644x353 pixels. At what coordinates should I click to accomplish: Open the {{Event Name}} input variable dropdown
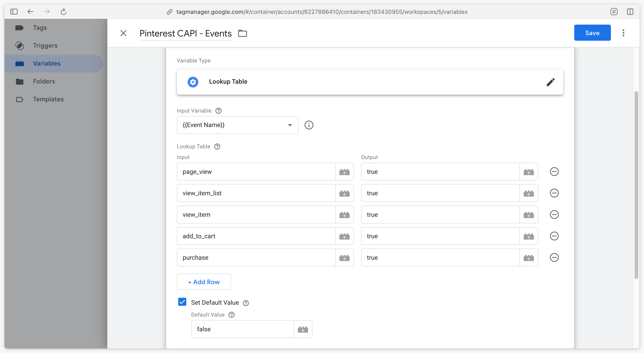[x=237, y=125]
